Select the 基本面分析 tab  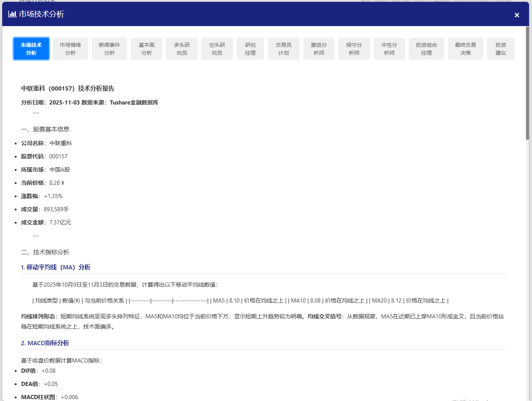146,48
